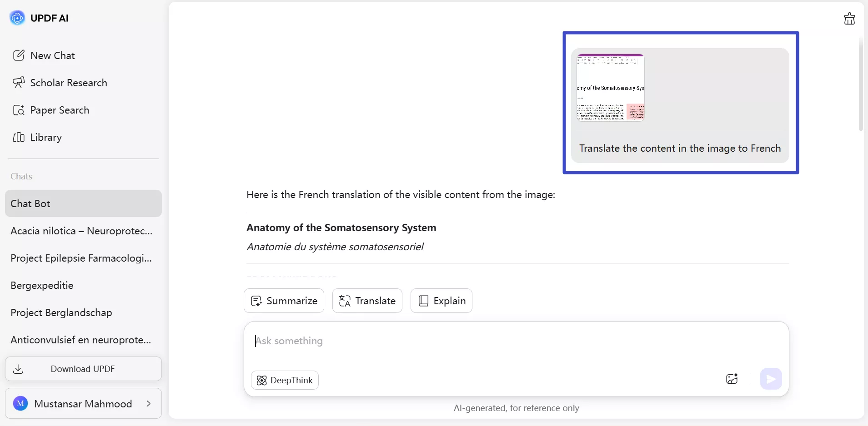
Task: Click the Paper Search icon
Action: coord(19,110)
